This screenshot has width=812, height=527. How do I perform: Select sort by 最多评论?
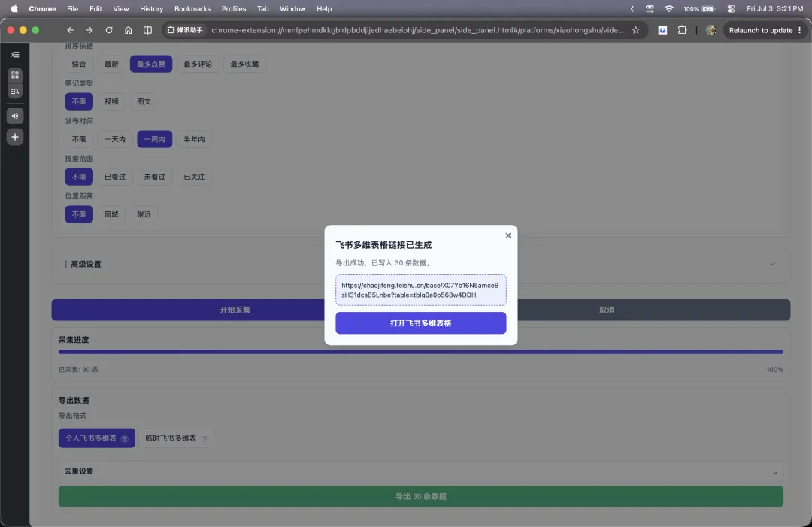pos(198,64)
